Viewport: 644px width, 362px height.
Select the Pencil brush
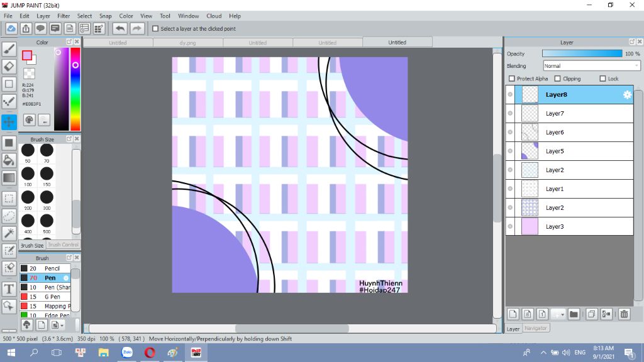45,268
